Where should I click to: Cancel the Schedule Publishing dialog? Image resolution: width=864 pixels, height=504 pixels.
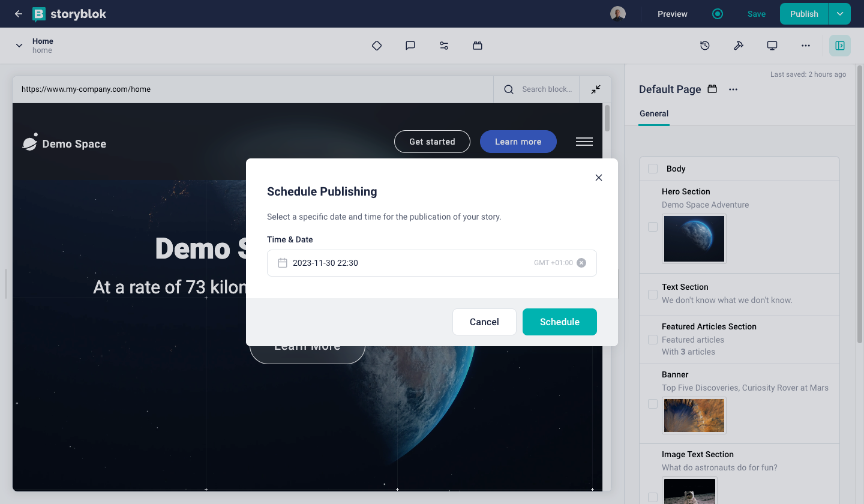tap(484, 322)
